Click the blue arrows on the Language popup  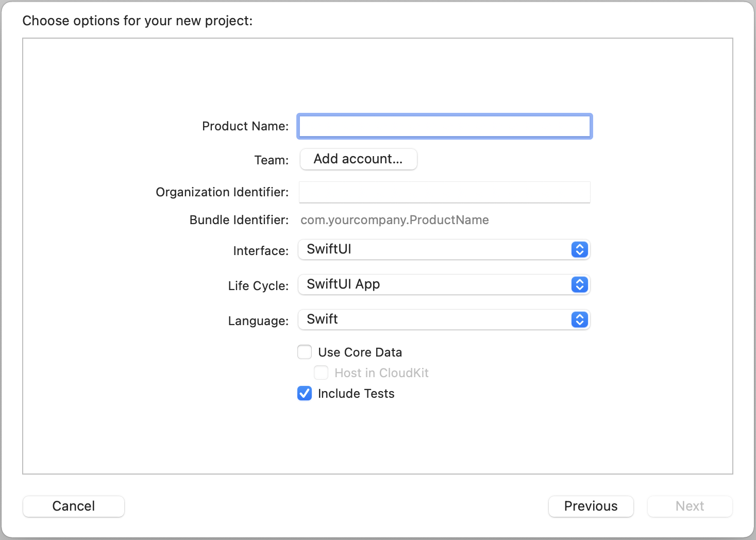(x=580, y=320)
